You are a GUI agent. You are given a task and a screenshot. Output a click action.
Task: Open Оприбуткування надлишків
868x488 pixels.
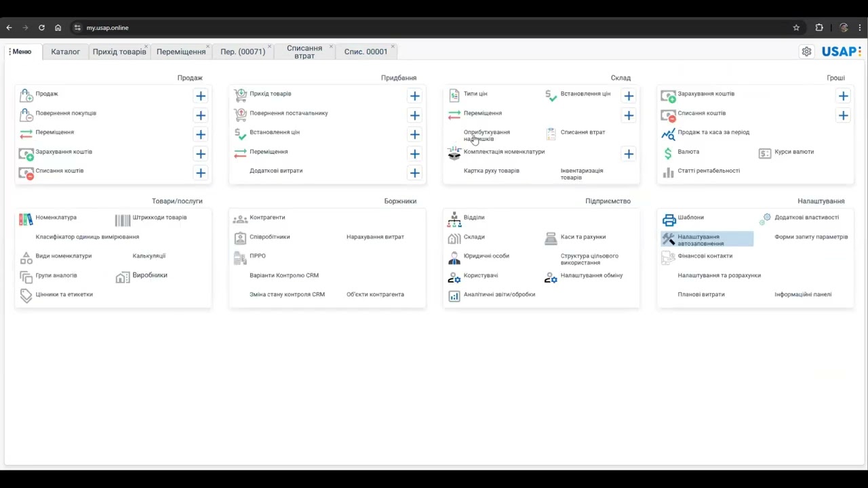pyautogui.click(x=487, y=136)
